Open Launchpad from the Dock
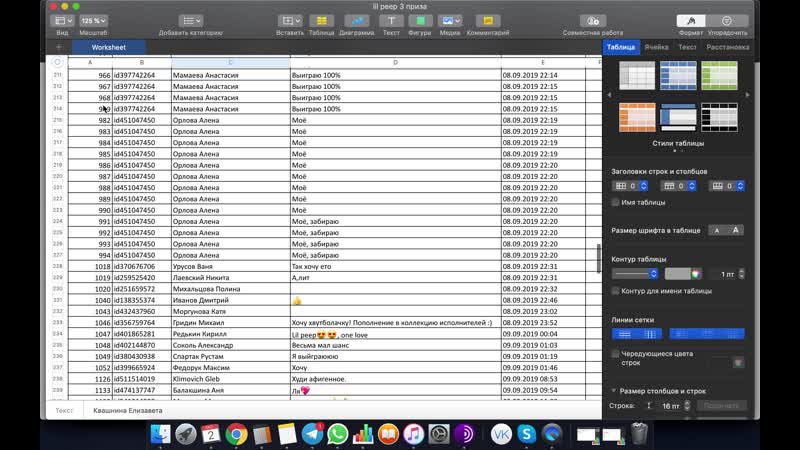 pos(186,434)
